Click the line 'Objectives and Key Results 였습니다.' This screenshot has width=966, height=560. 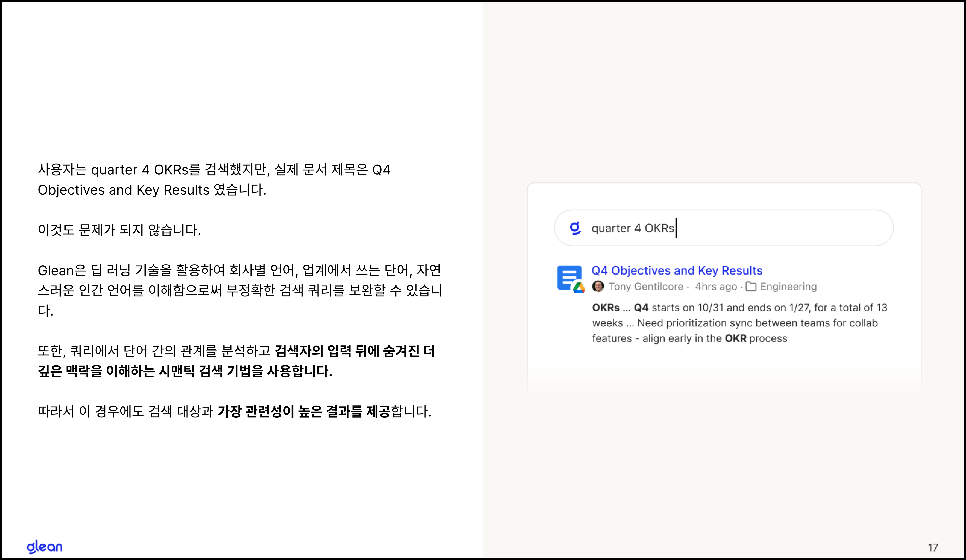click(x=152, y=190)
